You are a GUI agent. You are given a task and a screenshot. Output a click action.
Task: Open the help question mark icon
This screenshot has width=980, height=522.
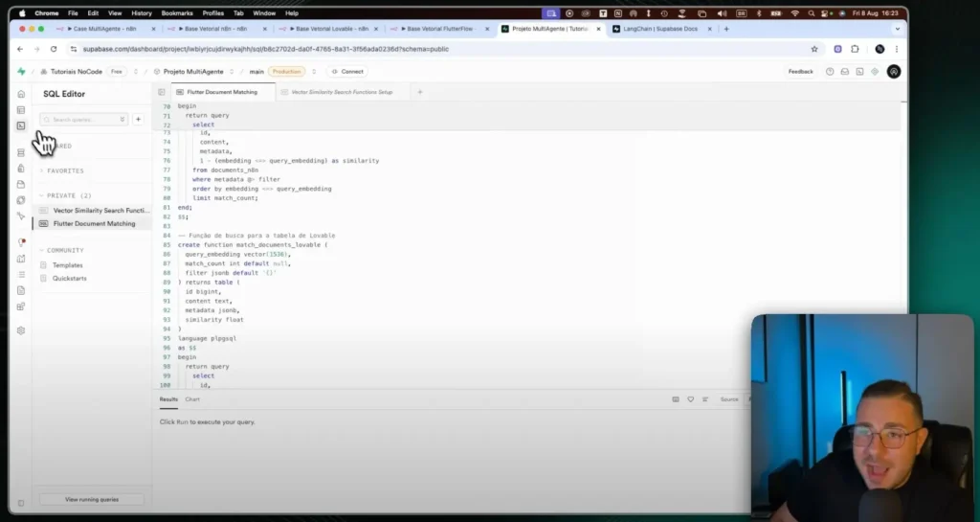pos(830,72)
